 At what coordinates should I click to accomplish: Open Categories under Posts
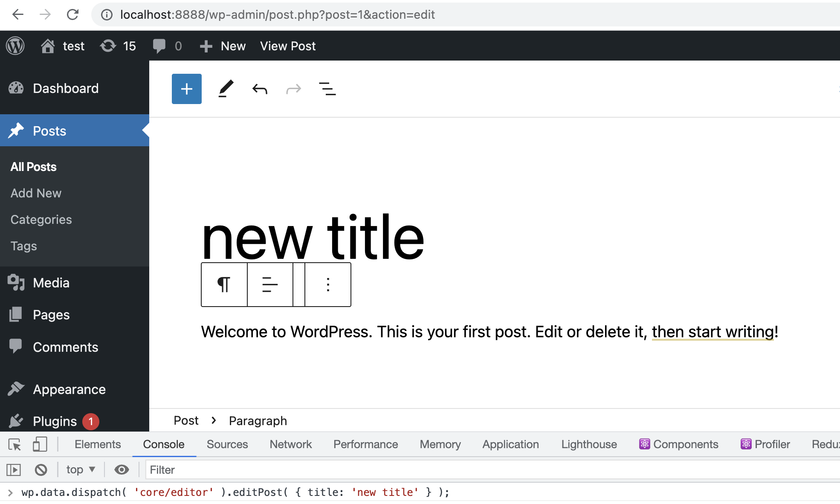tap(41, 220)
